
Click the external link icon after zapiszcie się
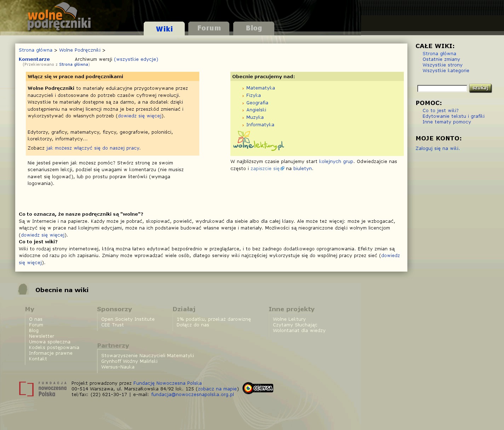pyautogui.click(x=282, y=169)
